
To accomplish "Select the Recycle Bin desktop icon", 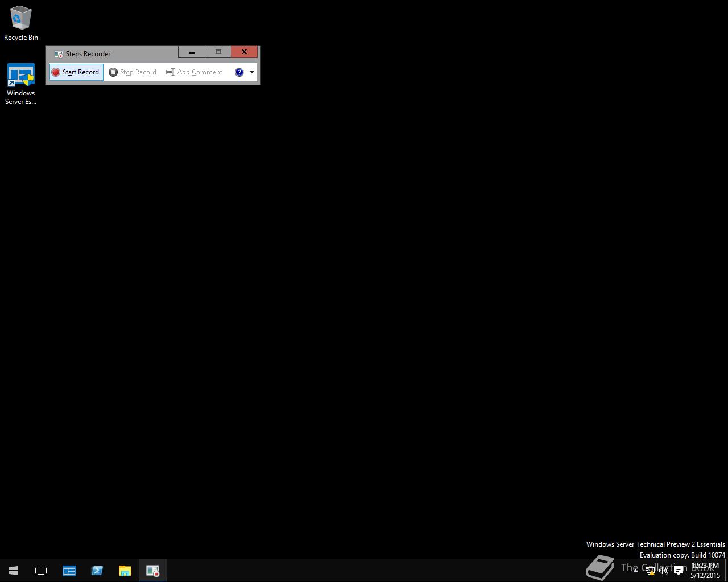I will pyautogui.click(x=21, y=23).
